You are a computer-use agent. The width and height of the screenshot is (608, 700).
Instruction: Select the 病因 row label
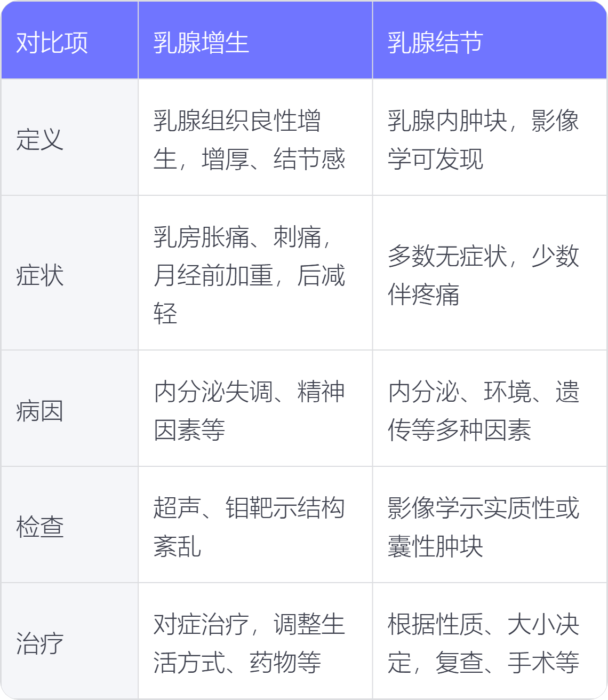click(40, 411)
